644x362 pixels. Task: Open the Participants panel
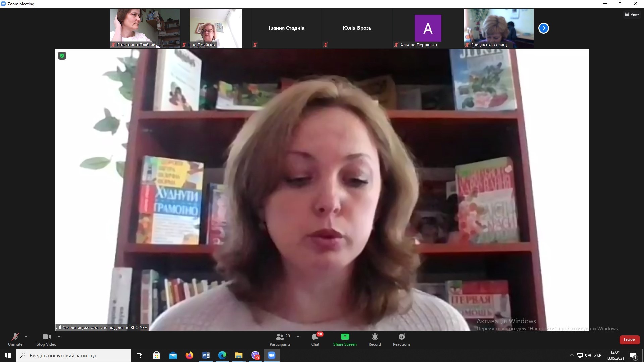tap(280, 339)
